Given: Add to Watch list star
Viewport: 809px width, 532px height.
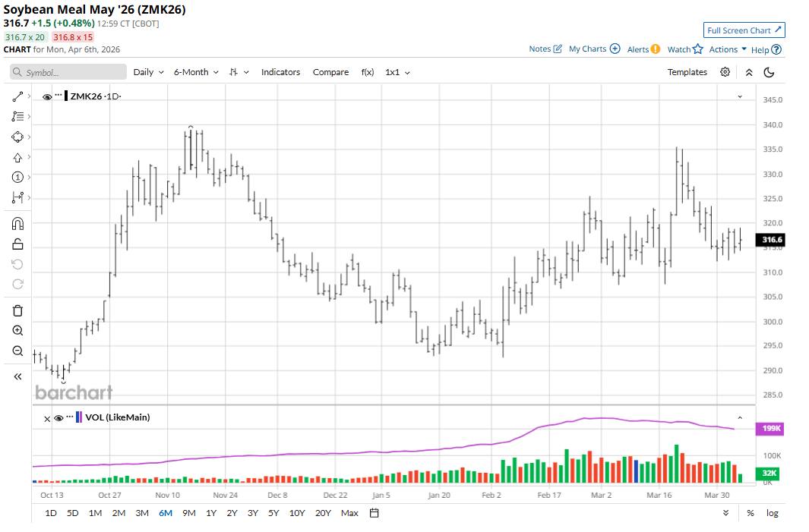Looking at the screenshot, I should click(698, 49).
